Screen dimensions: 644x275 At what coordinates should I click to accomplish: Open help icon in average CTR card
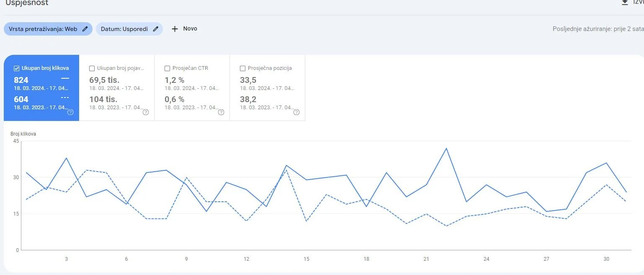pyautogui.click(x=221, y=112)
